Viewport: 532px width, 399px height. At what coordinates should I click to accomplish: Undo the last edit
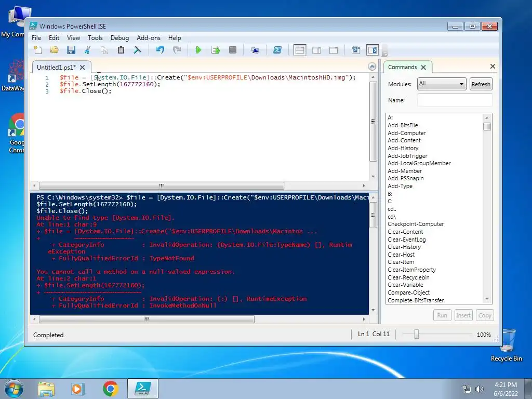pos(160,50)
